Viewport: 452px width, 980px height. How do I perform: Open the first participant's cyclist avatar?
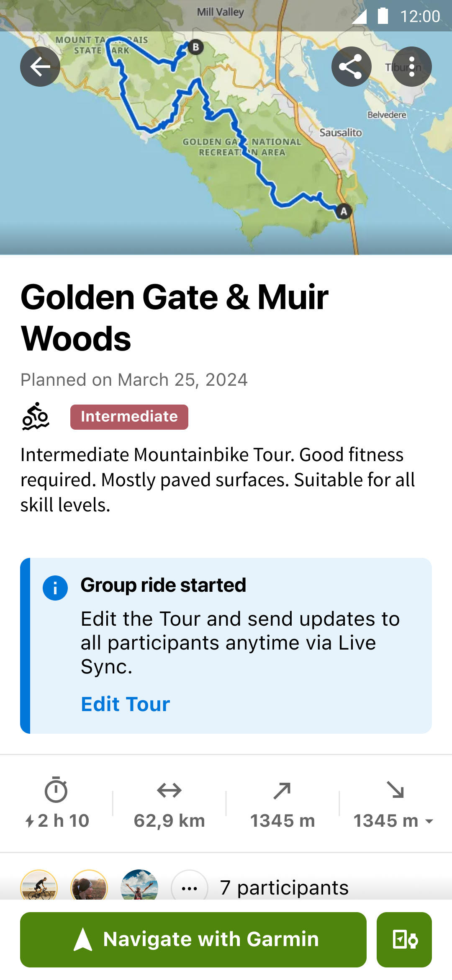[x=39, y=887]
